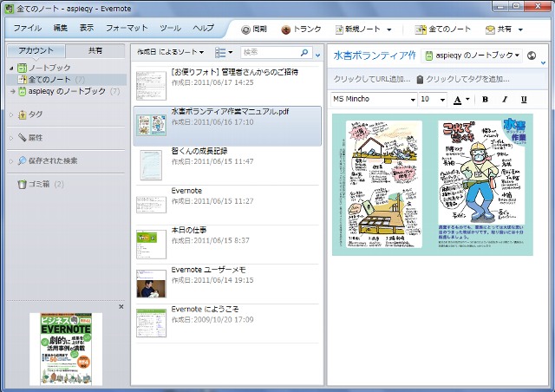Click the 本日の仕事 note thumbnail
The image size is (555, 392).
coord(152,245)
